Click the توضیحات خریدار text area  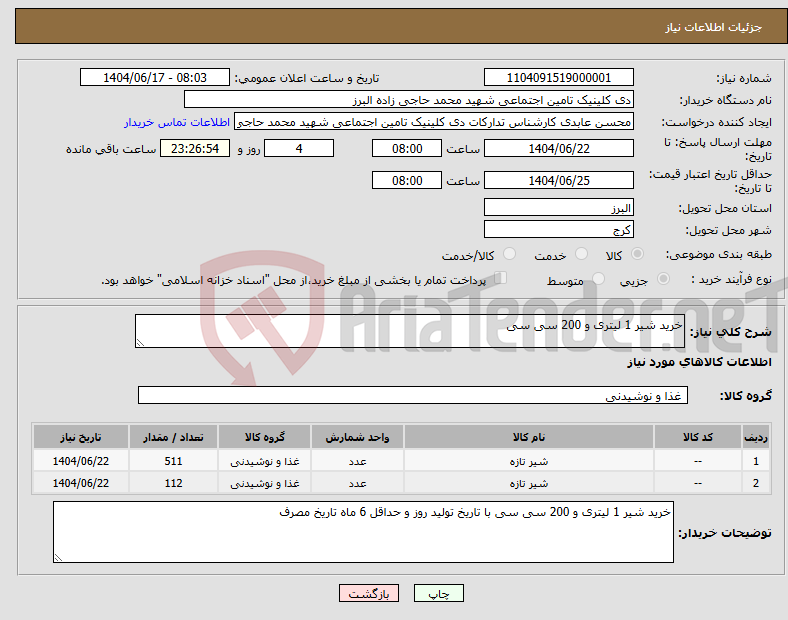coord(363,532)
